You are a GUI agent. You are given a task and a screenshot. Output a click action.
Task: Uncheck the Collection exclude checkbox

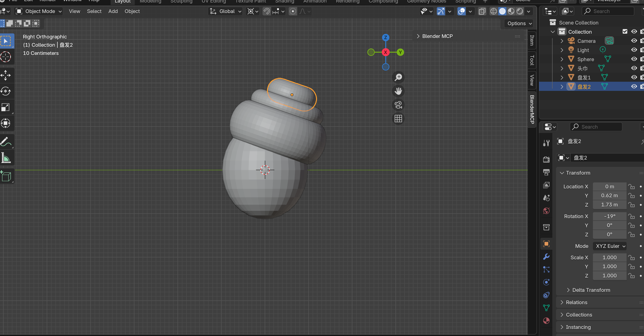(625, 31)
